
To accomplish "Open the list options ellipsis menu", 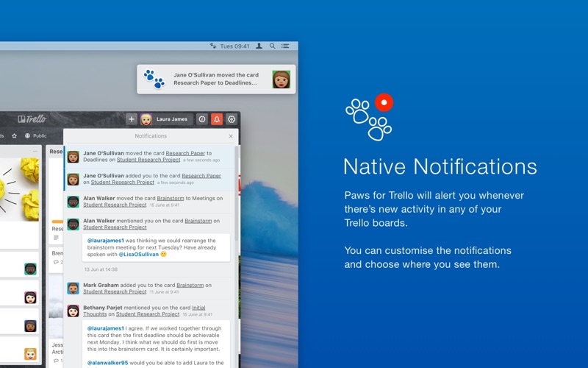I will (x=35, y=152).
